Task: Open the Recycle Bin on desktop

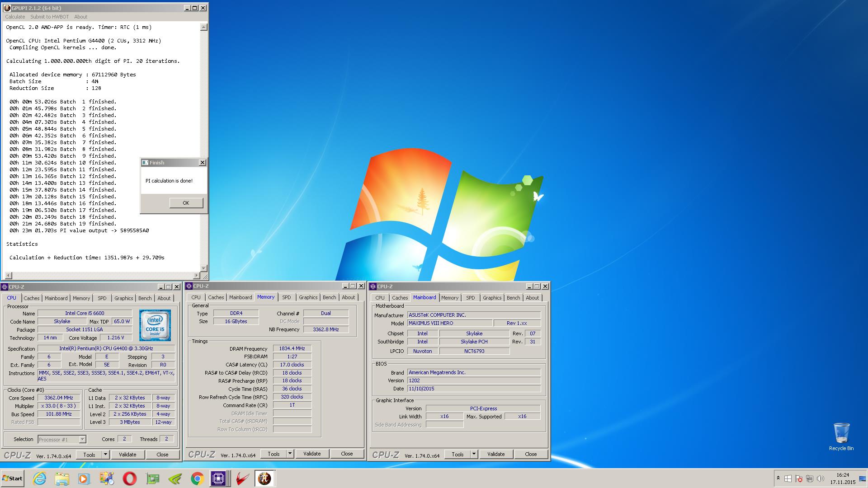Action: click(x=841, y=436)
